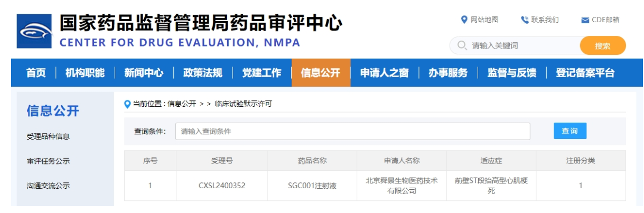Open 党建工作 navigation menu

pyautogui.click(x=262, y=73)
